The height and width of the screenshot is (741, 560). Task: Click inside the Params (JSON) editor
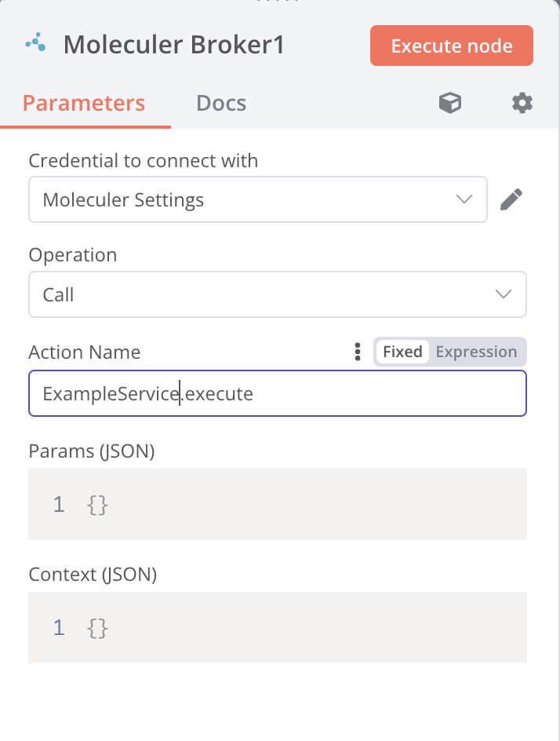click(x=278, y=504)
